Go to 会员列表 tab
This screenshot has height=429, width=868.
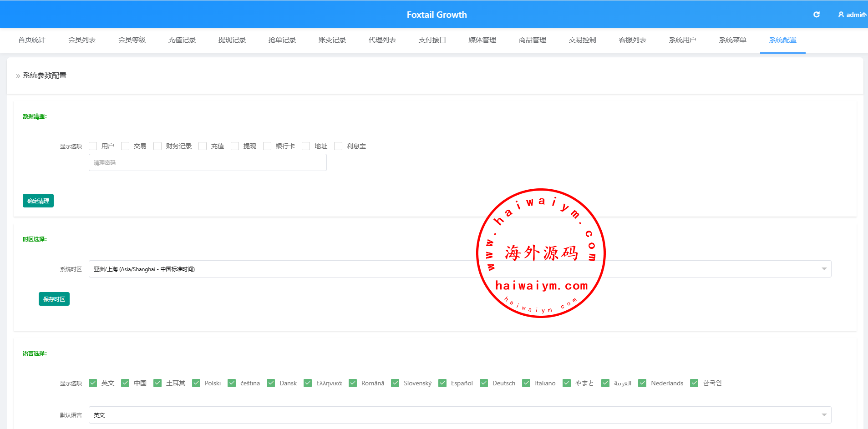click(x=82, y=40)
